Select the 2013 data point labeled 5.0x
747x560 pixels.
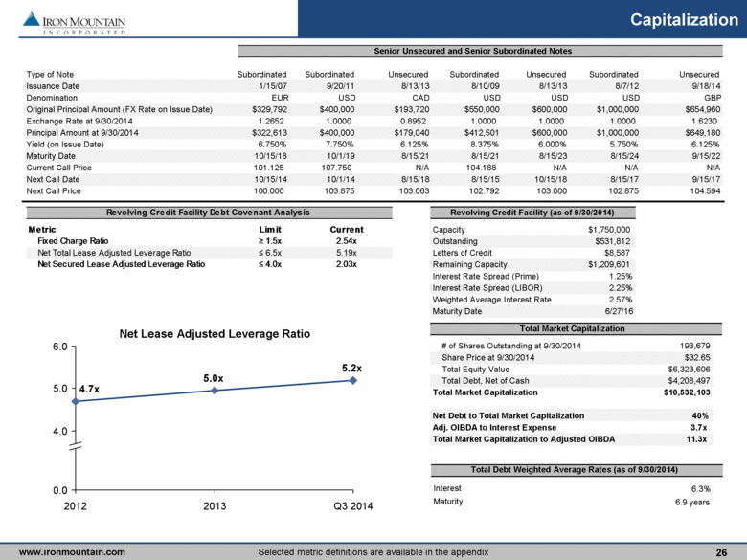coord(215,390)
